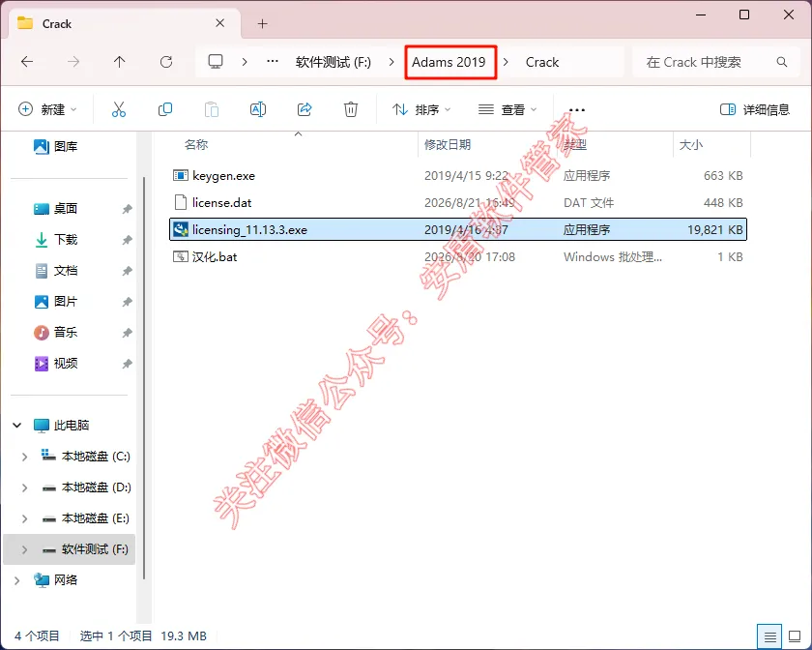Click the licensing_11.13.3.exe installer icon
Image resolution: width=812 pixels, height=650 pixels.
click(180, 229)
